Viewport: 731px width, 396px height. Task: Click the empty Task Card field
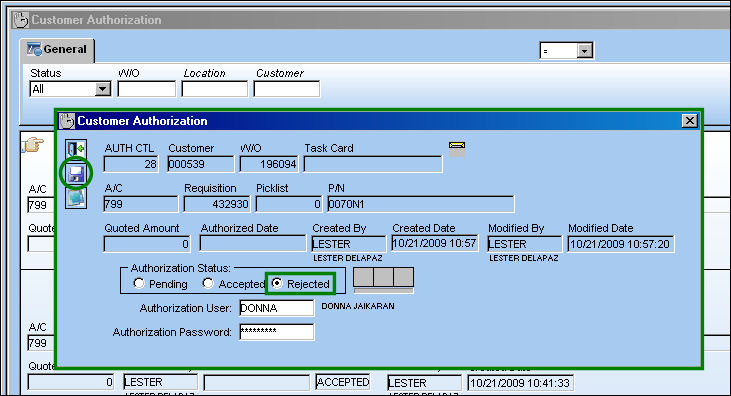click(x=373, y=164)
